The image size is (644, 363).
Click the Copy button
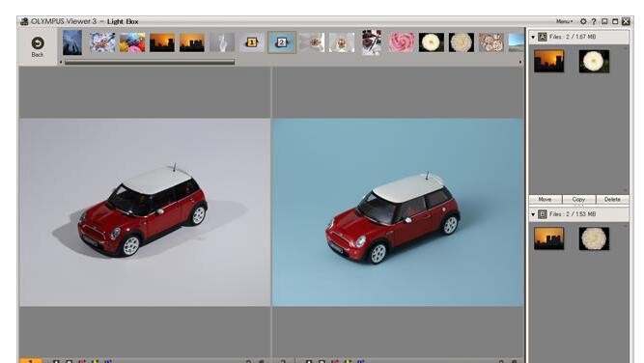[x=578, y=199]
